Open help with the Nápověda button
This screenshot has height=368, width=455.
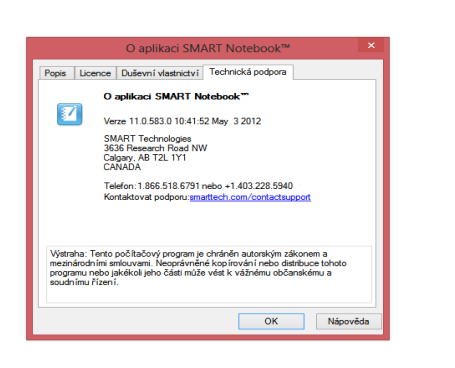(x=348, y=321)
